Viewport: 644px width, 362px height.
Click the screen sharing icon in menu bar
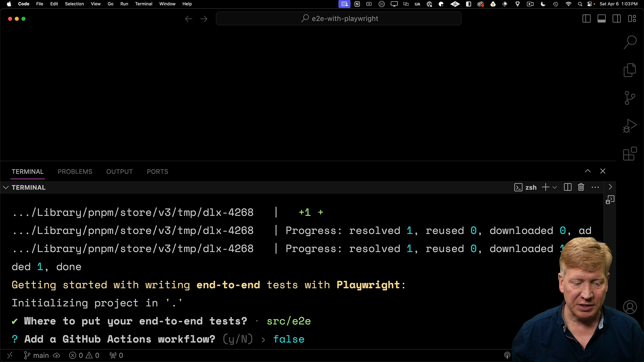[344, 4]
